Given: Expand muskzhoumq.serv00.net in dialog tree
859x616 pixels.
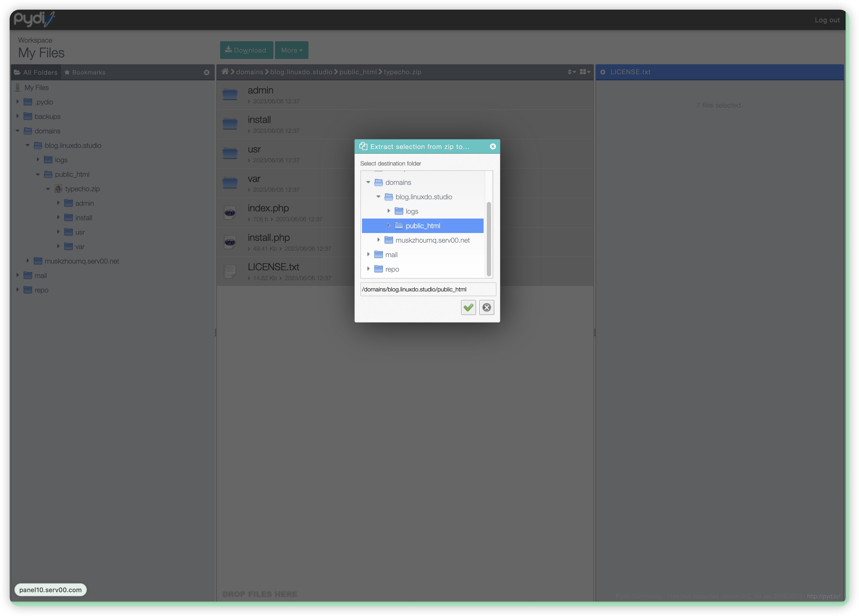Looking at the screenshot, I should (378, 240).
